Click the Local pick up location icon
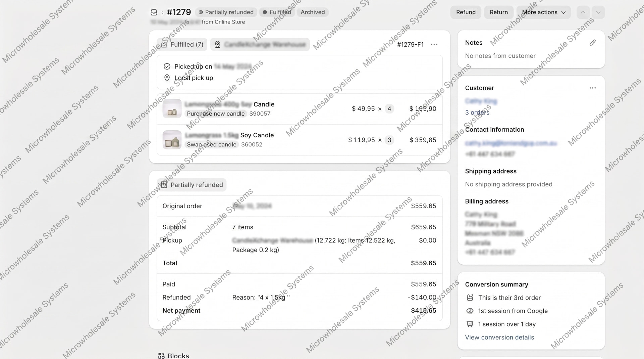 [167, 78]
